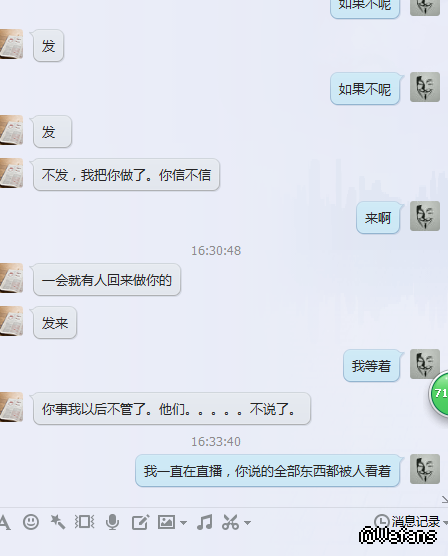Click the message 一会就有人回来做你的
448x556 pixels.
point(107,280)
